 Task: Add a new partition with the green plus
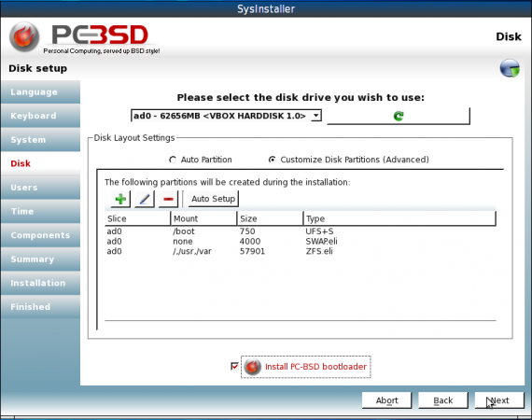[x=120, y=199]
